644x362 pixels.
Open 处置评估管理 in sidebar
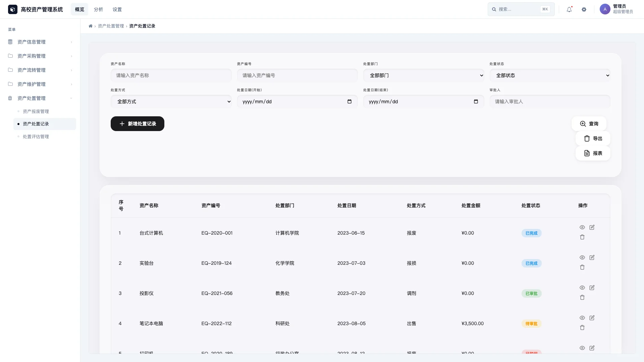click(36, 136)
